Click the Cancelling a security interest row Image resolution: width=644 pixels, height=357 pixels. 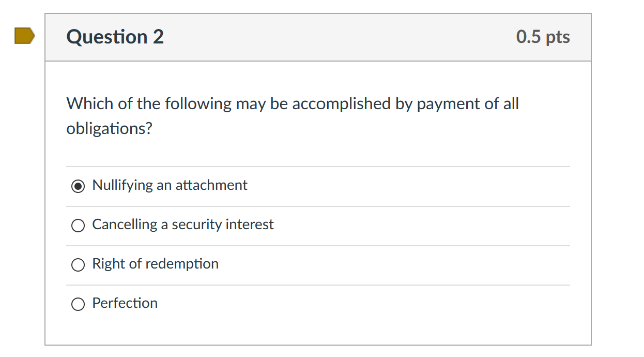pos(182,225)
